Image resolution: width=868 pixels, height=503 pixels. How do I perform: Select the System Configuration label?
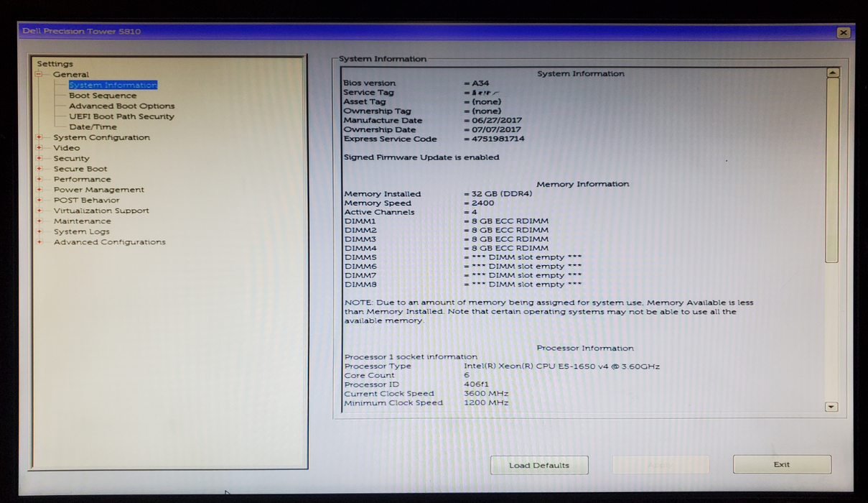[102, 137]
